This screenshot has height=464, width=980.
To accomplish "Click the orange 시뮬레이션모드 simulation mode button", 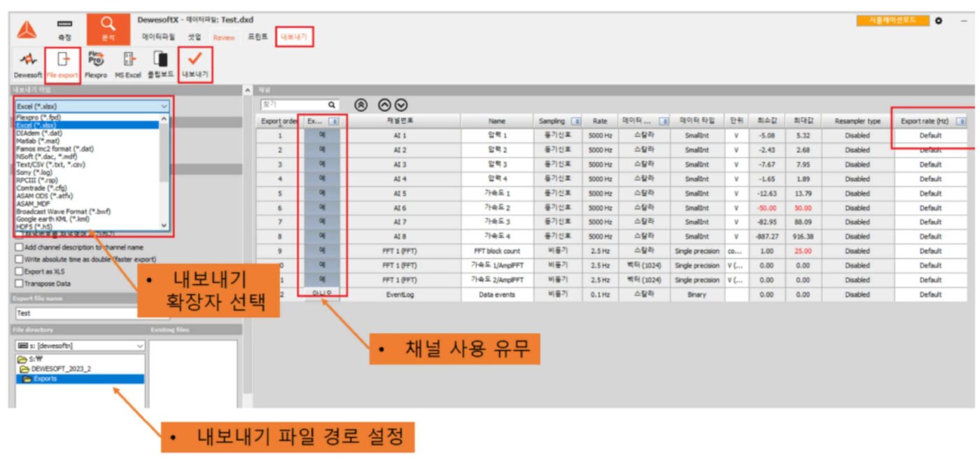I will (x=892, y=20).
